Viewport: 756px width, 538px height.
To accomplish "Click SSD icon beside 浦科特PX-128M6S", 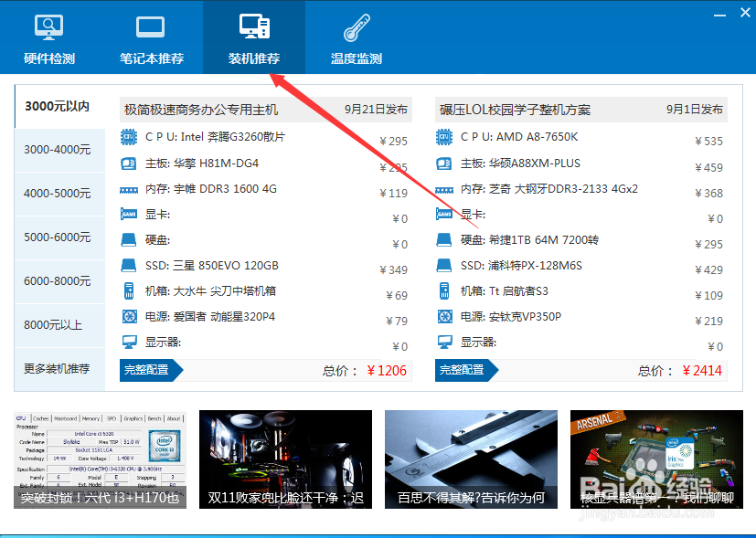I will [x=444, y=266].
